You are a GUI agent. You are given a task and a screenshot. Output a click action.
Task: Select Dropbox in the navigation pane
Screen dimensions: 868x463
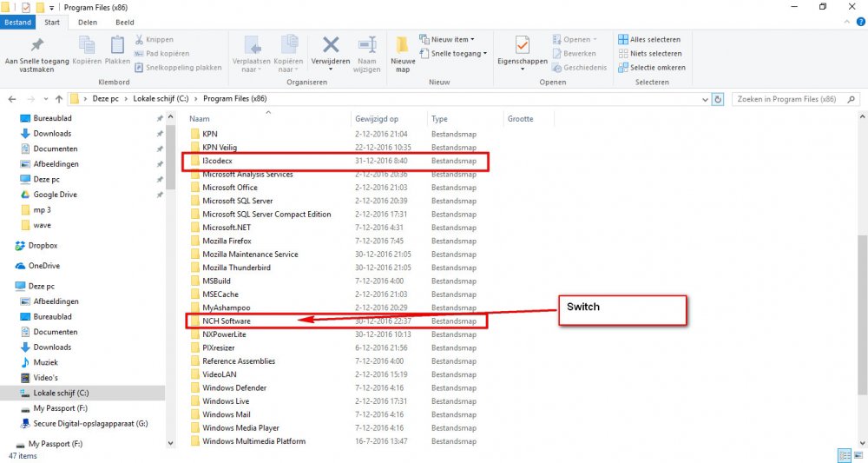tap(43, 246)
